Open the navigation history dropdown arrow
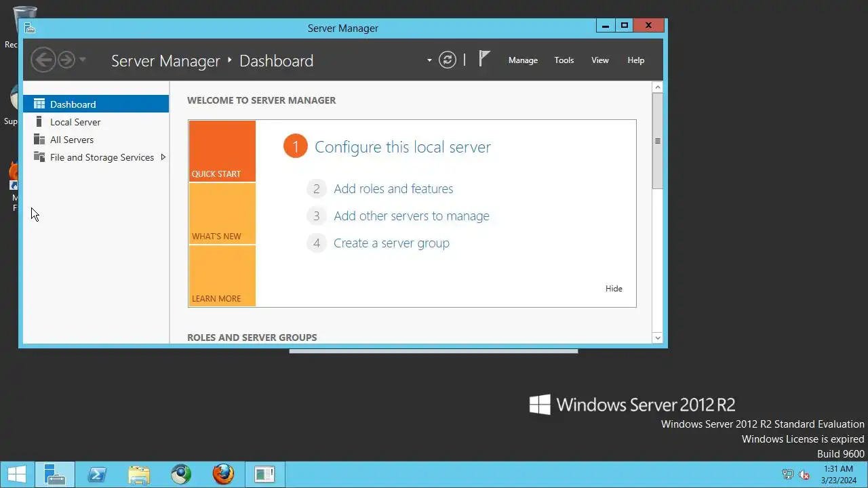The width and height of the screenshot is (868, 488). click(82, 60)
